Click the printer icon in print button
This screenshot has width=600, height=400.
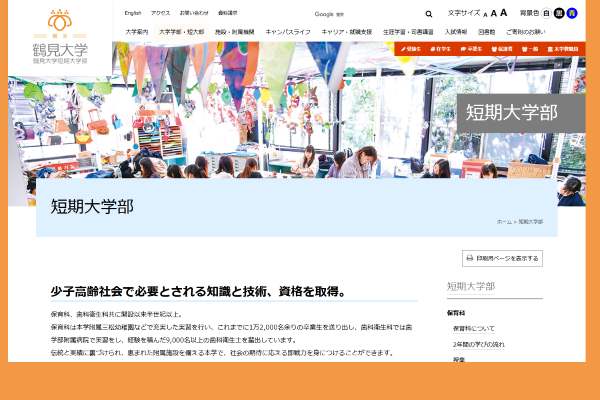pos(470,258)
